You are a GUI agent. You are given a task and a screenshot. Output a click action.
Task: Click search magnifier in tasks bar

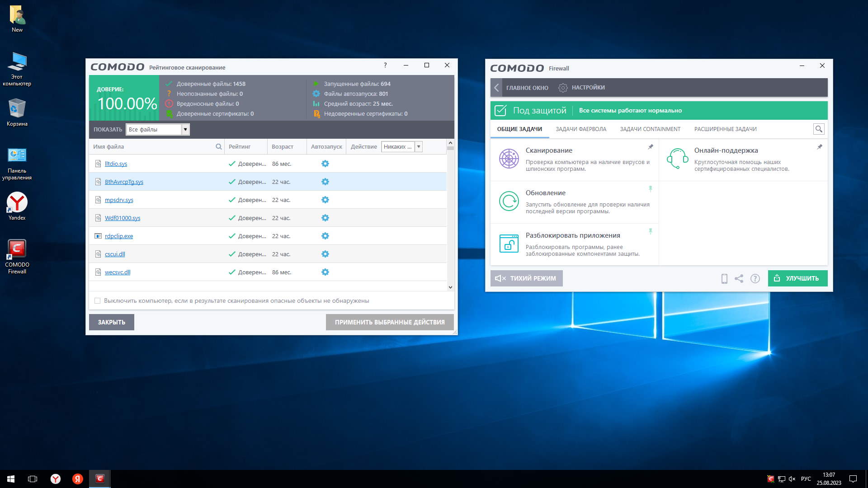(x=819, y=129)
